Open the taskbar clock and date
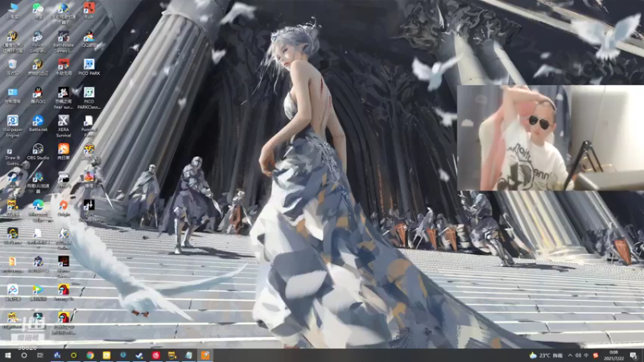The image size is (644, 362). (613, 356)
